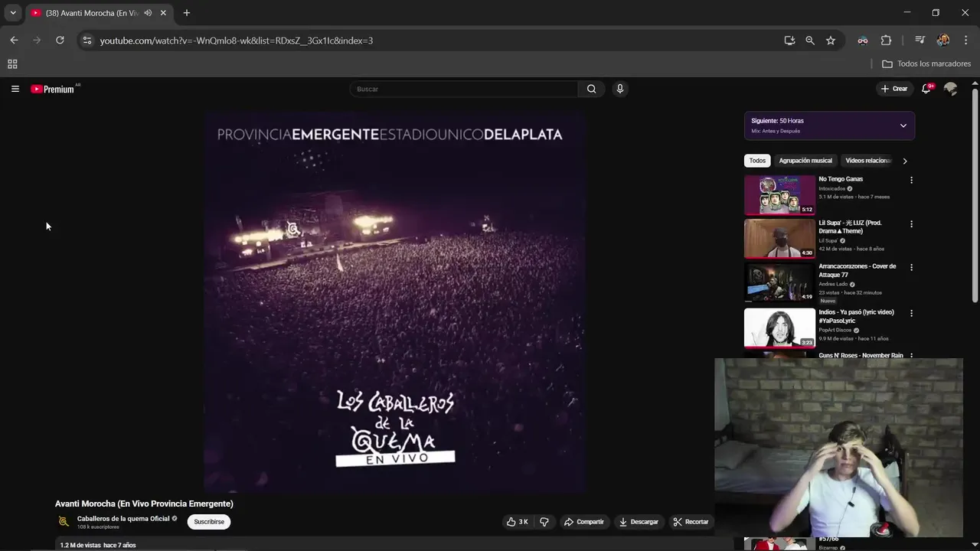Click the Intoxicados channel name
Viewport: 980px width, 551px height.
(831, 188)
